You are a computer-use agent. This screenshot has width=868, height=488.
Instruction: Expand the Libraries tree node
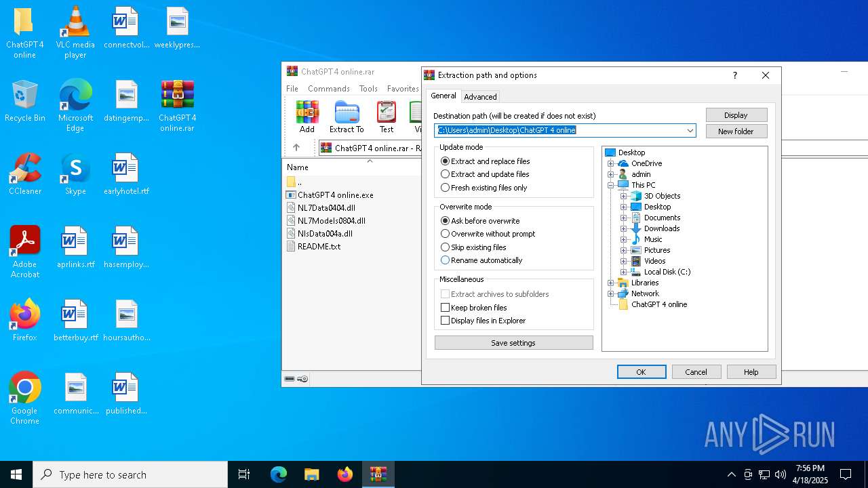click(610, 283)
